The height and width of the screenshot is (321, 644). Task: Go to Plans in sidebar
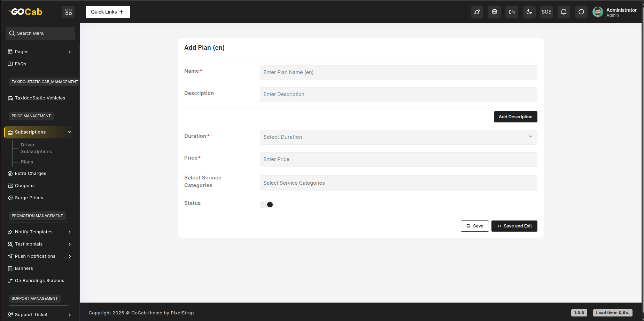(x=27, y=162)
